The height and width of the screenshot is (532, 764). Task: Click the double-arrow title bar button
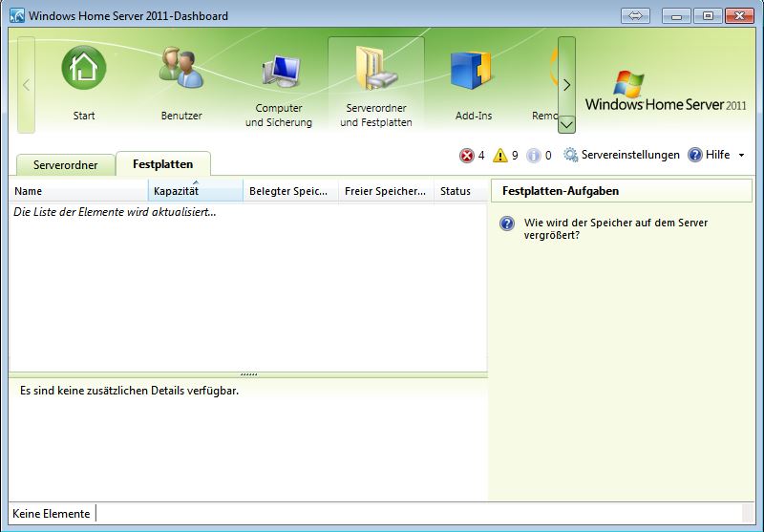coord(635,15)
